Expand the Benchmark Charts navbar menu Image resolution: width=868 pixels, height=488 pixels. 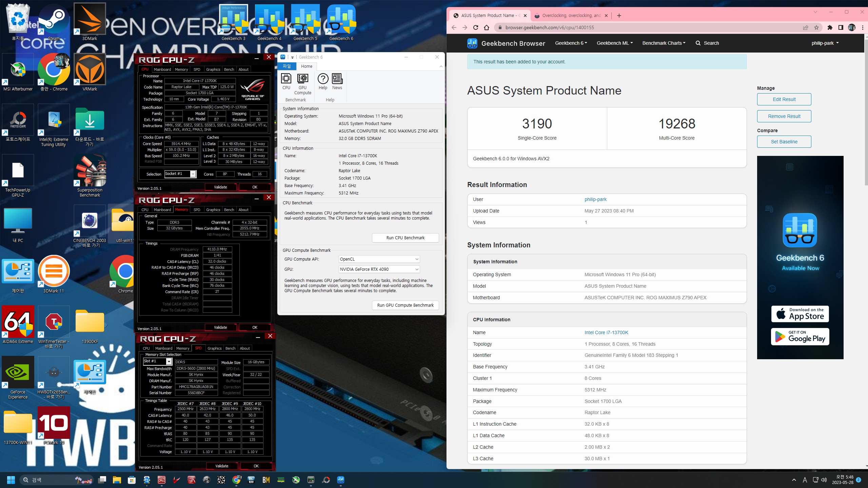(x=664, y=43)
